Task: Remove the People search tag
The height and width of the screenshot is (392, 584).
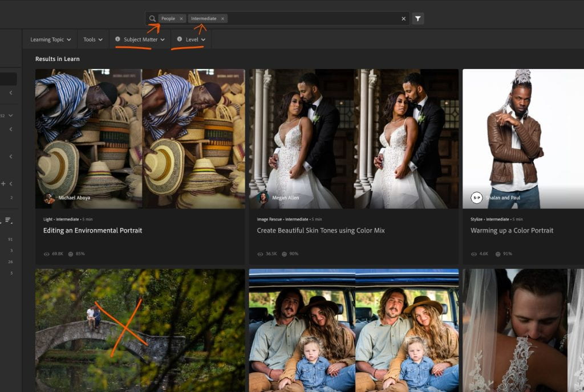Action: [181, 18]
